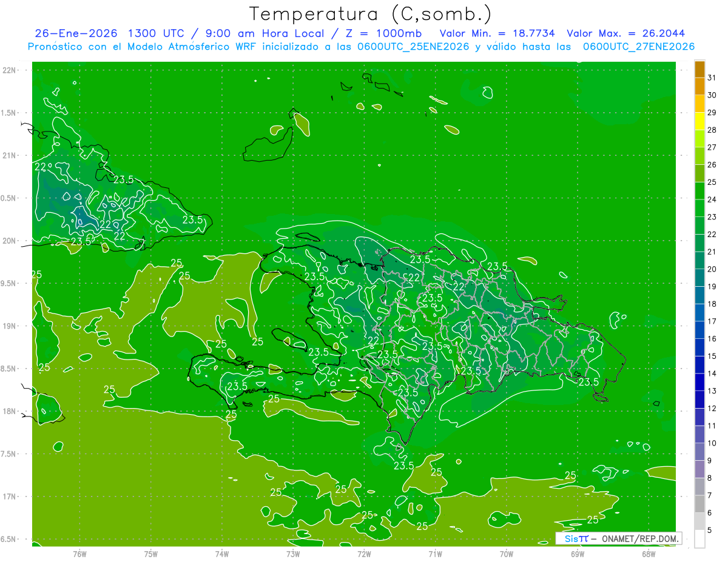Click the colorbar label 28
The width and height of the screenshot is (728, 562).
pyautogui.click(x=712, y=130)
